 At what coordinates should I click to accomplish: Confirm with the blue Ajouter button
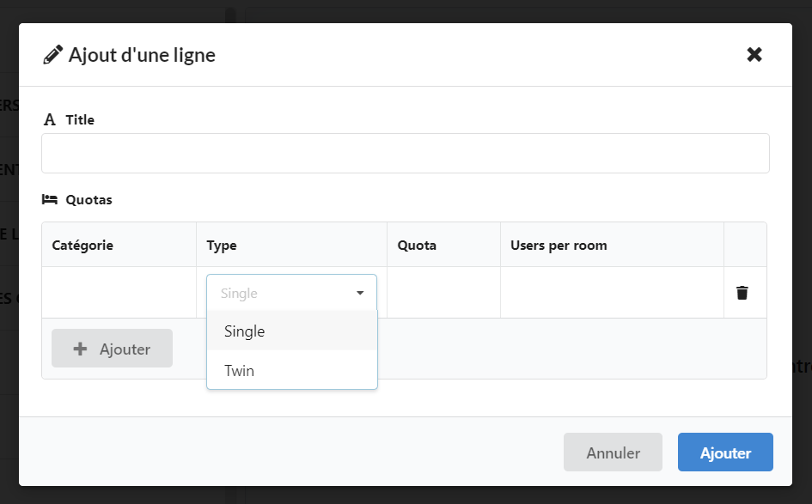click(725, 452)
